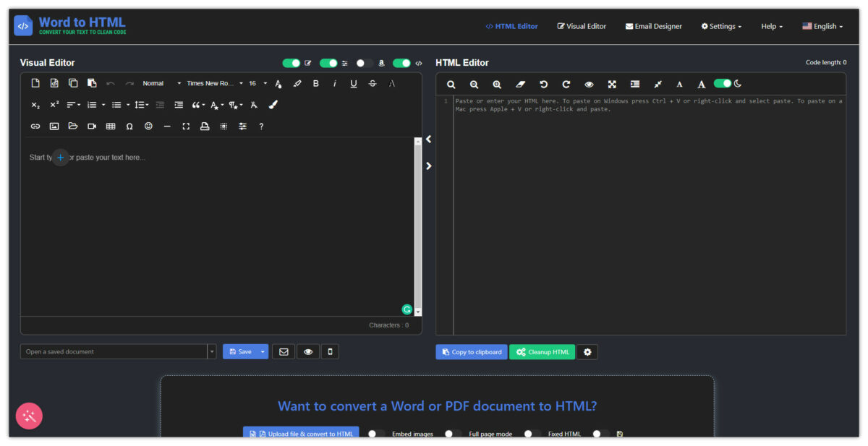Open the Settings menu

pos(721,26)
